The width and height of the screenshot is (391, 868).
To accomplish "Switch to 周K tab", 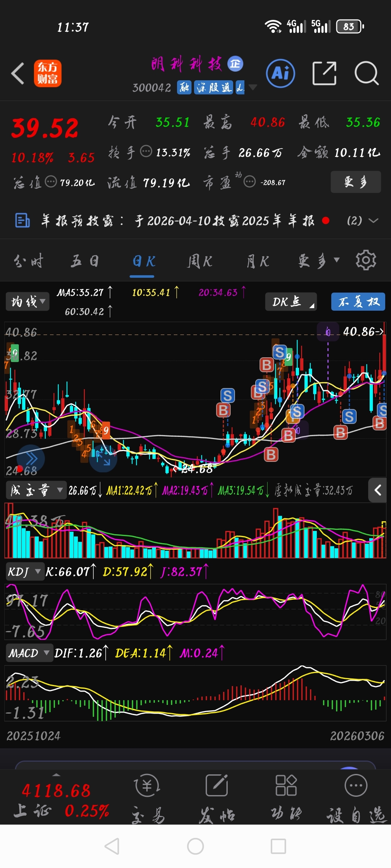I will [199, 260].
